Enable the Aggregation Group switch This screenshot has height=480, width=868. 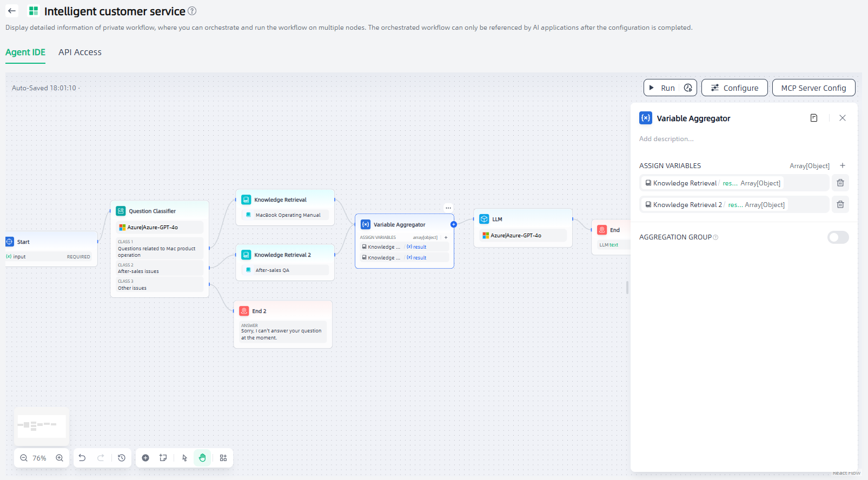pos(838,237)
